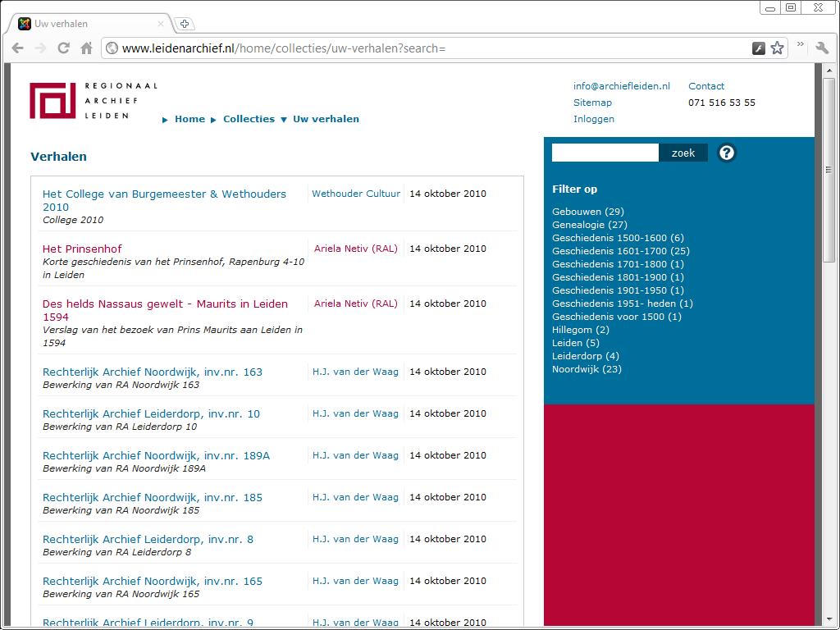Viewport: 840px width, 630px height.
Task: Open Het College van Burgemeester & Wethouders story
Action: [164, 200]
